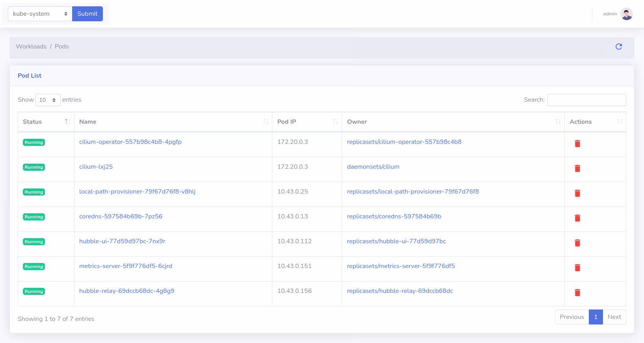Expand the Show entries count dropdown

(x=48, y=100)
